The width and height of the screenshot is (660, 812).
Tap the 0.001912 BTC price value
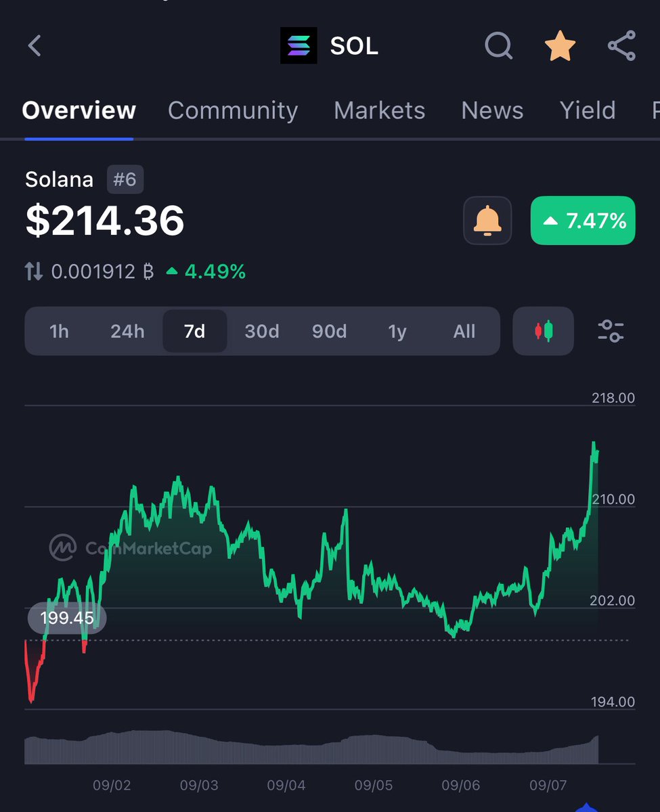103,272
